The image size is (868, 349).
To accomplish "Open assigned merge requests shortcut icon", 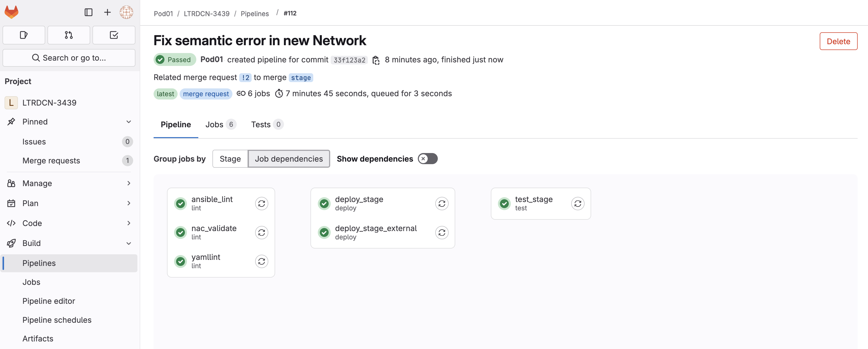I will tap(69, 35).
